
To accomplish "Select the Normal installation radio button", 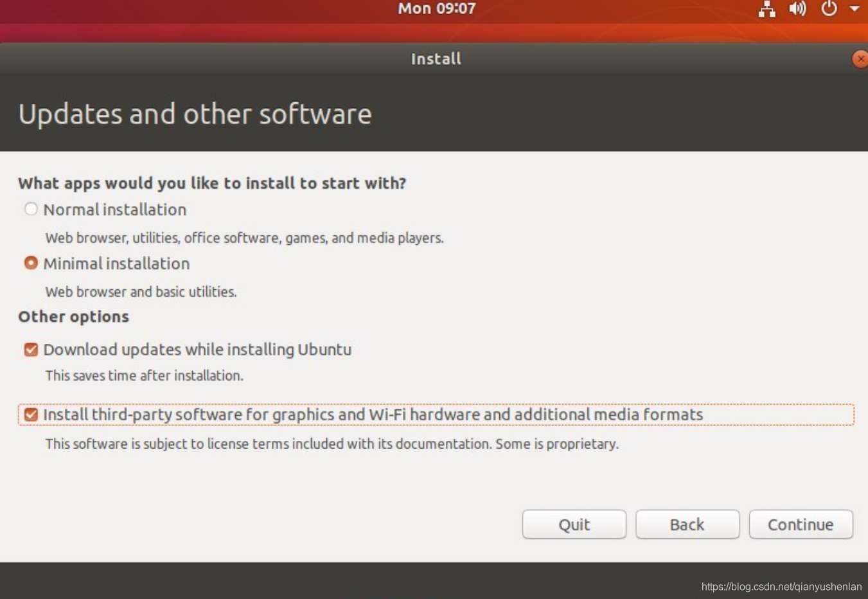I will pos(30,209).
